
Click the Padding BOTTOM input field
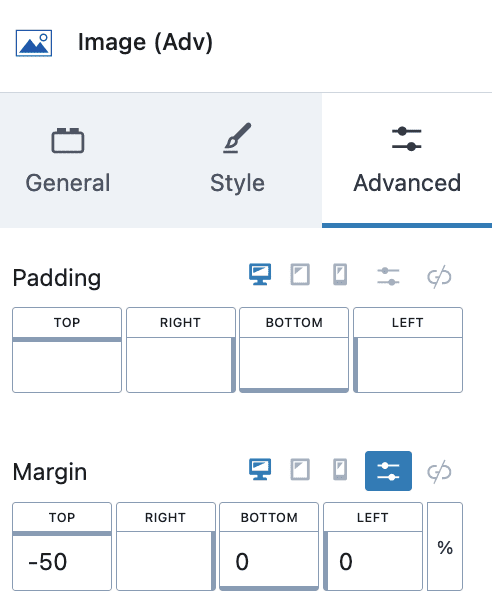point(294,364)
